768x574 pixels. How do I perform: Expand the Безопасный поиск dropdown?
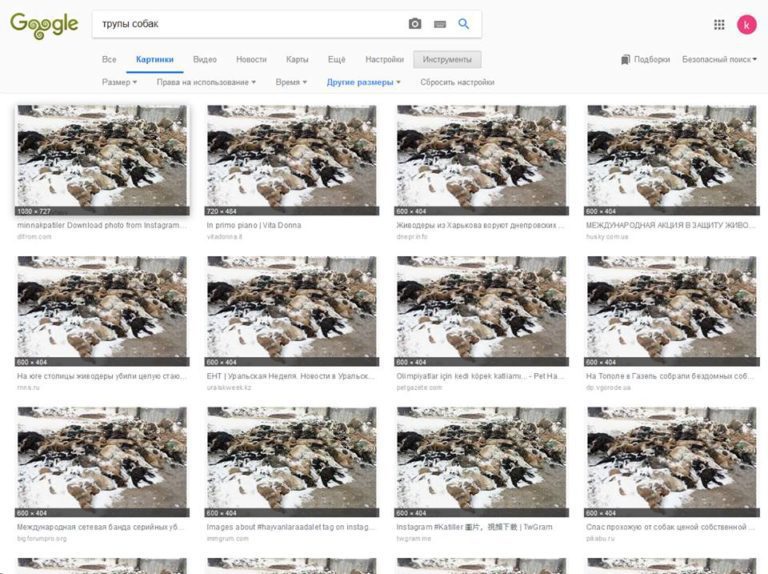pyautogui.click(x=719, y=59)
